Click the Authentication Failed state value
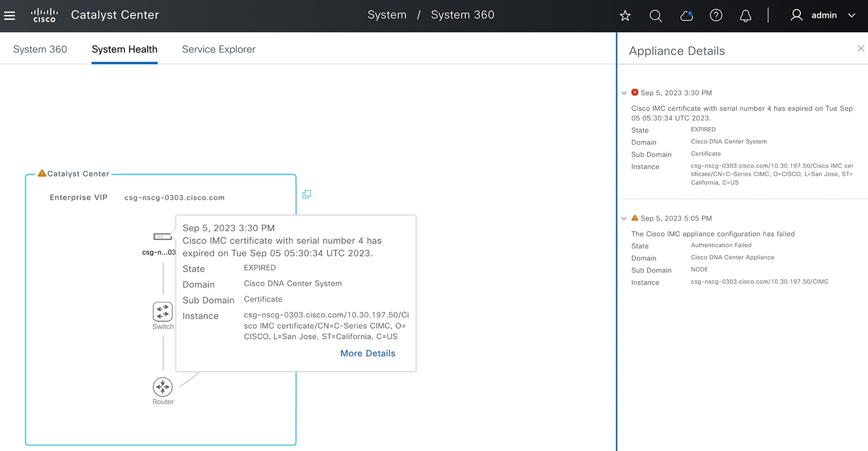The image size is (868, 451). click(x=721, y=245)
